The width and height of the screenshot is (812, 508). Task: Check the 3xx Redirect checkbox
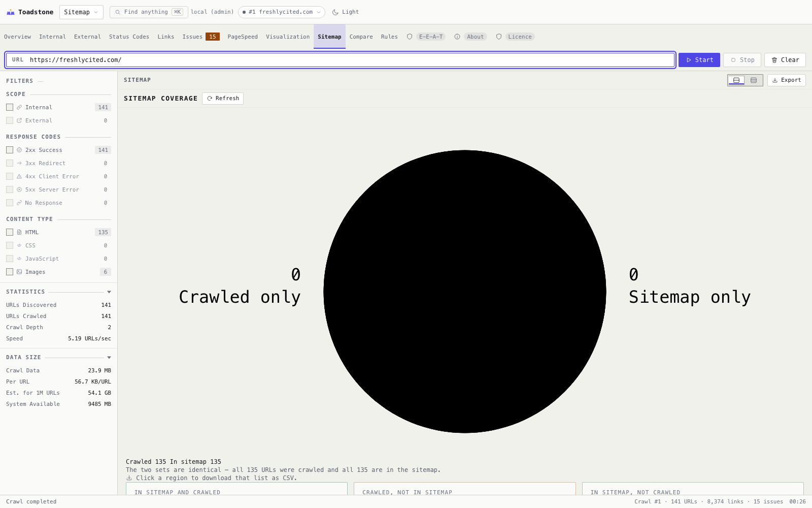[x=10, y=163]
